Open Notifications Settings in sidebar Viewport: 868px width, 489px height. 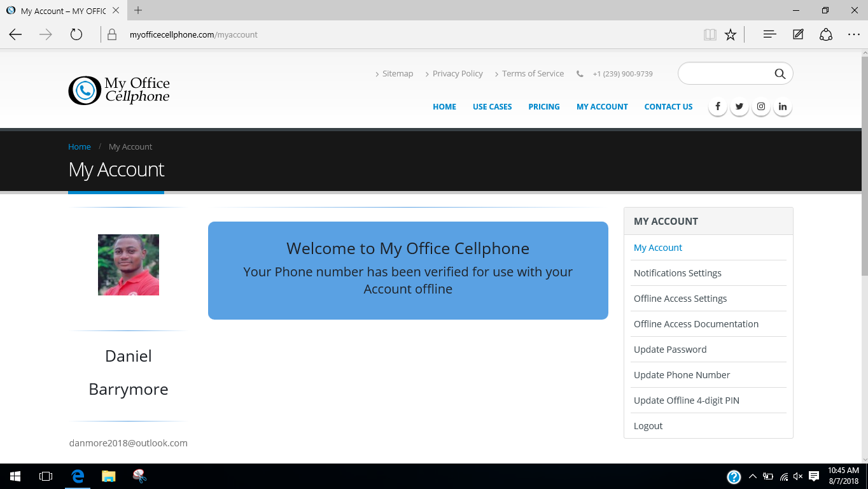click(x=678, y=273)
